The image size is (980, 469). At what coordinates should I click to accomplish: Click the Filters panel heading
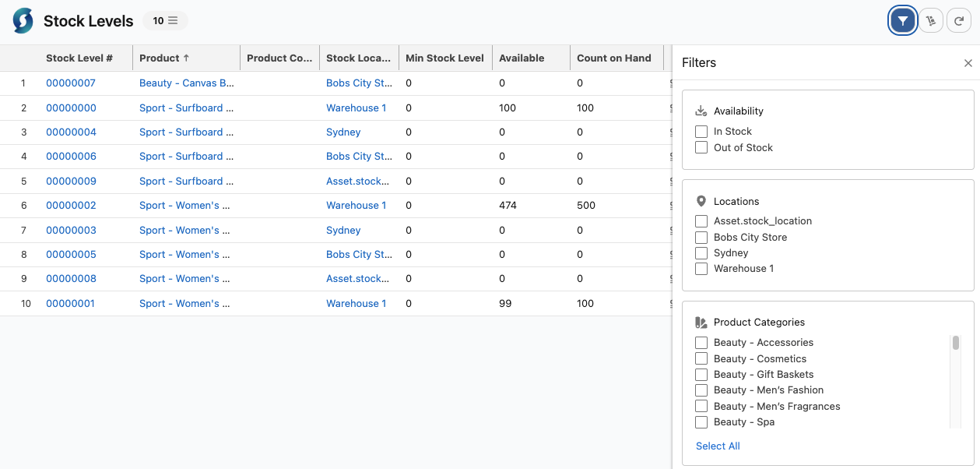(699, 63)
